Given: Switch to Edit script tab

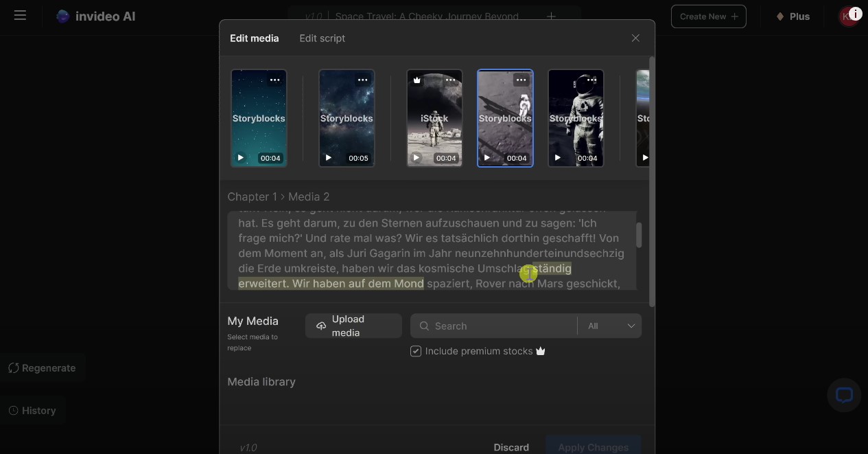Looking at the screenshot, I should pyautogui.click(x=322, y=38).
